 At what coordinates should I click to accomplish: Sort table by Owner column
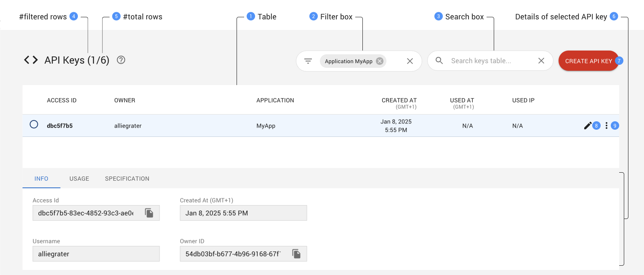(125, 100)
